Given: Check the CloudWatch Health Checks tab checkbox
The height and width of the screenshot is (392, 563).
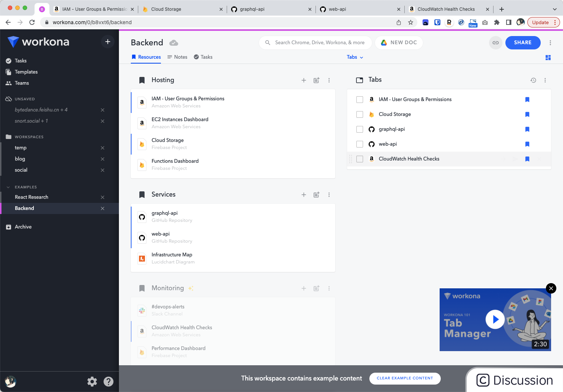Looking at the screenshot, I should tap(360, 159).
